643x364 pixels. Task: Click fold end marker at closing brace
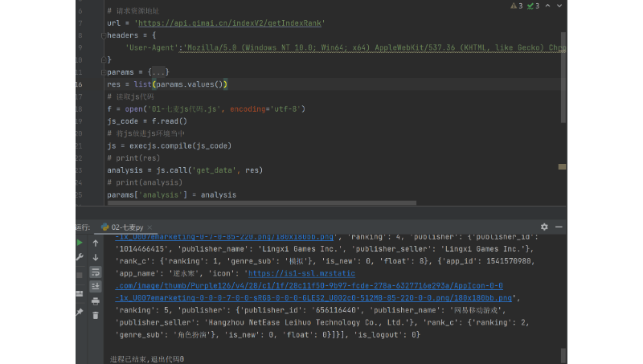pyautogui.click(x=104, y=59)
